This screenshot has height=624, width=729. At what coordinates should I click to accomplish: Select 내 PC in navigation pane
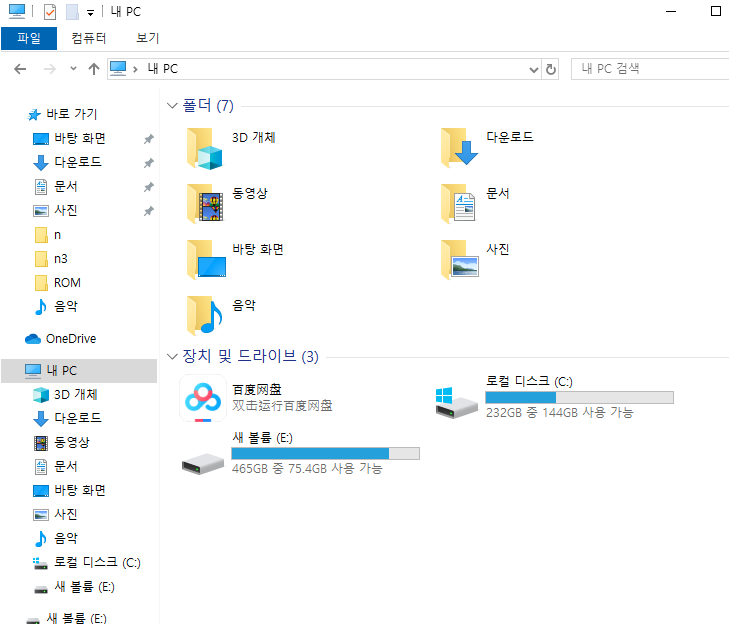79,371
